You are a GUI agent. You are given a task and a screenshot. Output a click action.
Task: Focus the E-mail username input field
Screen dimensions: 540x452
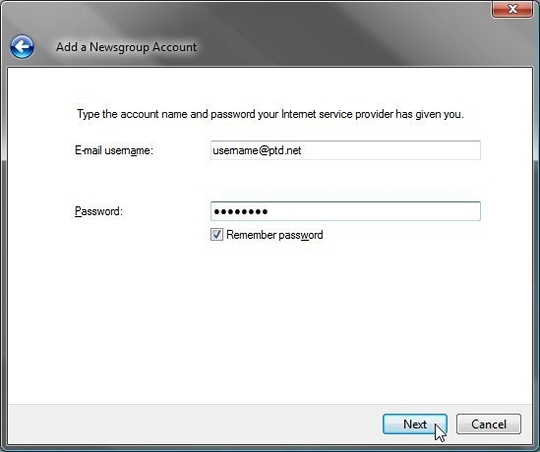click(x=345, y=150)
